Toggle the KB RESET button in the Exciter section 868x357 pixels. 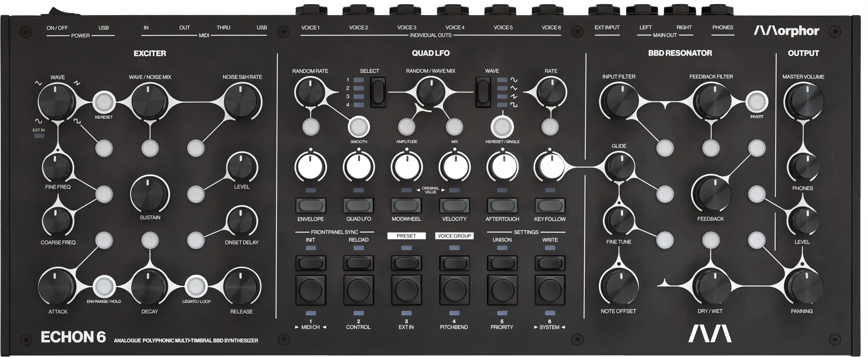point(104,102)
